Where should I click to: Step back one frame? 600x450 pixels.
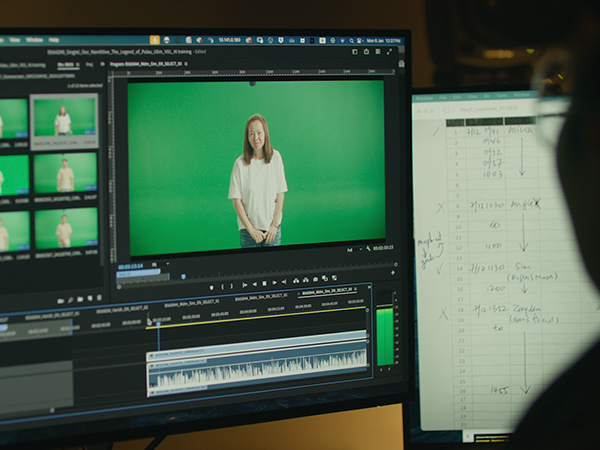[x=254, y=284]
